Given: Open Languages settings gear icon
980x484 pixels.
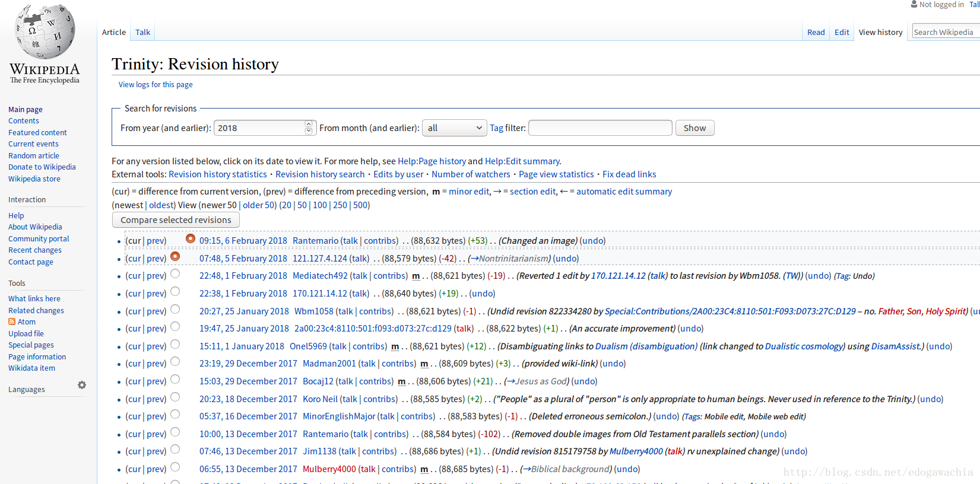Looking at the screenshot, I should (82, 385).
